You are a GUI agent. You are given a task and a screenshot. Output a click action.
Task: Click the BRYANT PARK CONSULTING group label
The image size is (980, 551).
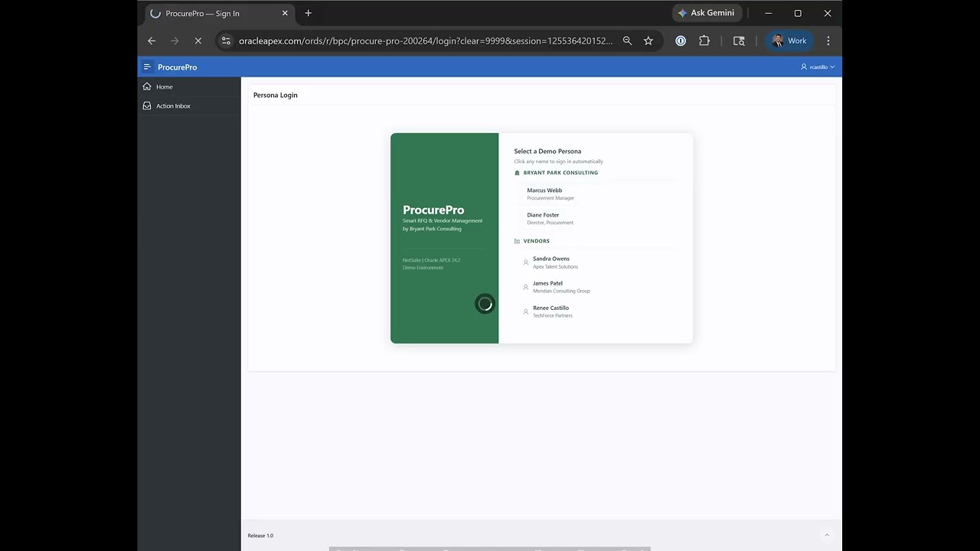coord(560,173)
